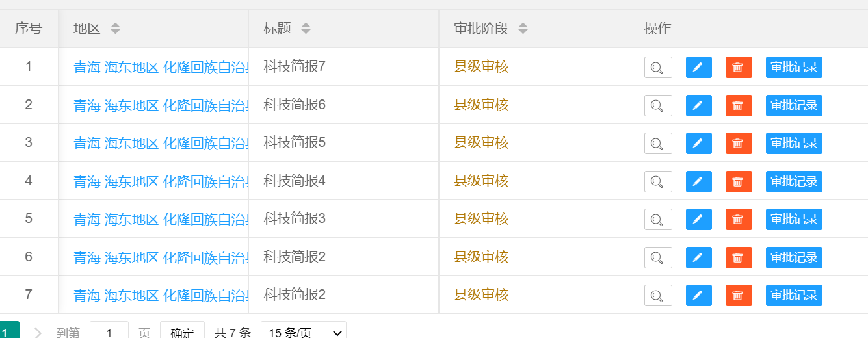868x338 pixels.
Task: Sort by 审批阶段 column sort arrows
Action: [x=523, y=29]
